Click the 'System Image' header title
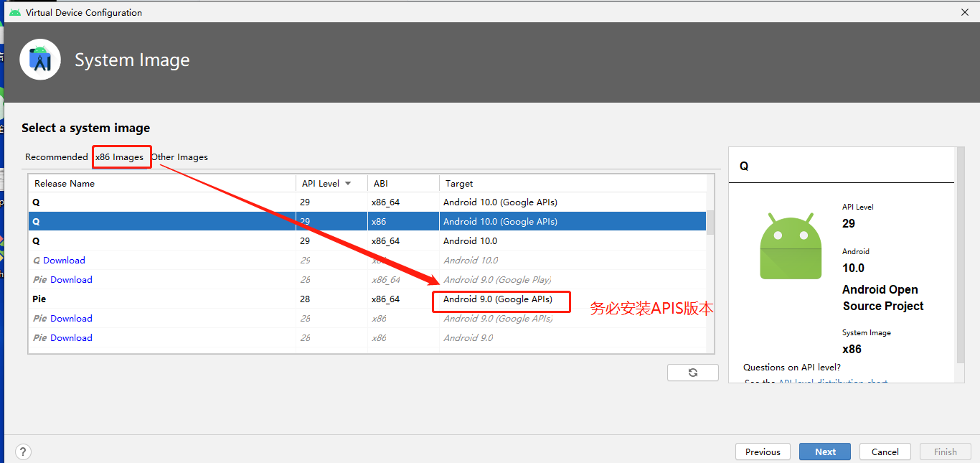The width and height of the screenshot is (980, 463). [133, 60]
